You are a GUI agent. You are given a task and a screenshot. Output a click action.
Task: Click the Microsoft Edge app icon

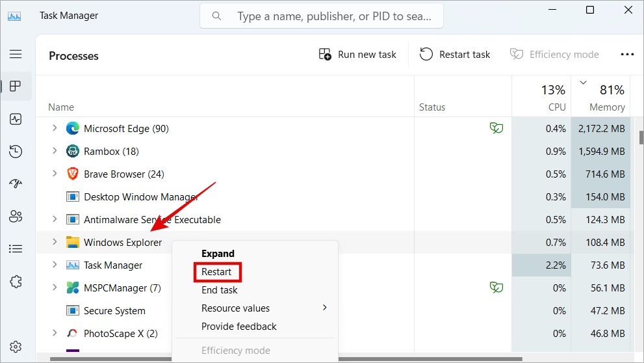tap(73, 129)
